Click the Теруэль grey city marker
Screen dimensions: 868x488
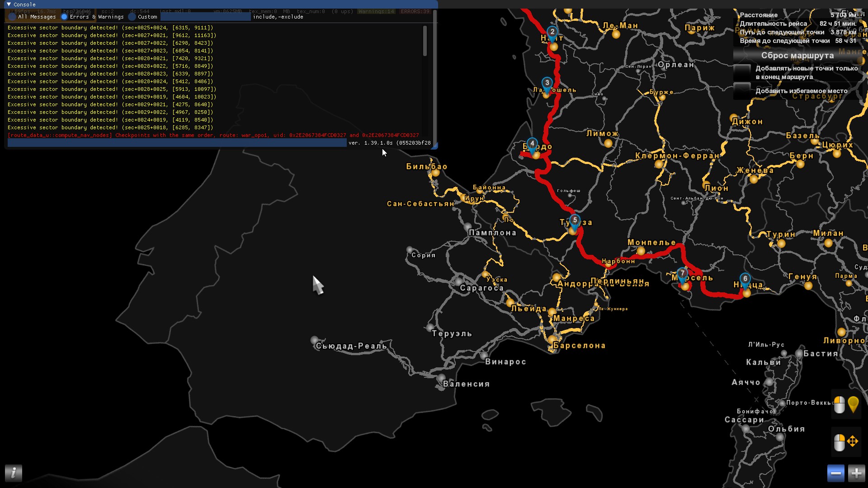click(430, 327)
